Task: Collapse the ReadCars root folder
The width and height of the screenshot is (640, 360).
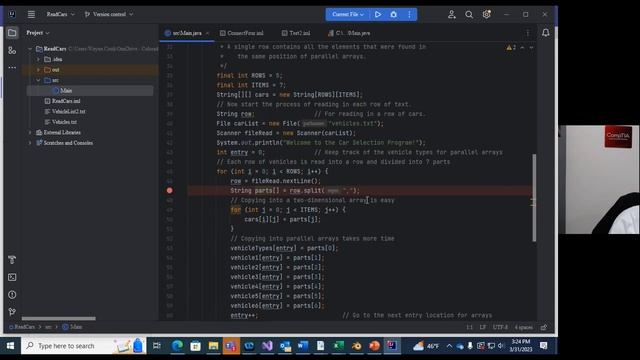Action: point(30,49)
